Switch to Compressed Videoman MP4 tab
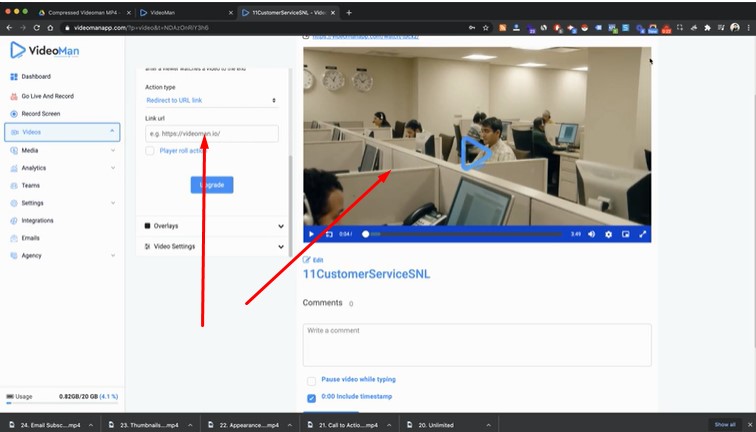The width and height of the screenshot is (756, 432). click(84, 13)
